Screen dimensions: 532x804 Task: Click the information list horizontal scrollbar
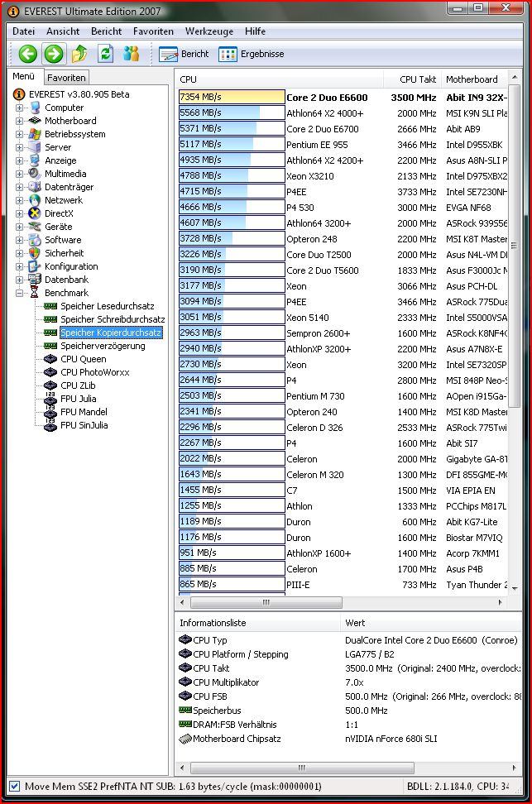tap(302, 768)
